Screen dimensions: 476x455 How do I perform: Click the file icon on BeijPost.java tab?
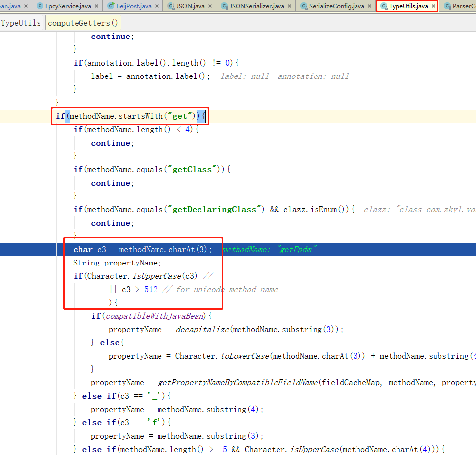click(x=112, y=6)
